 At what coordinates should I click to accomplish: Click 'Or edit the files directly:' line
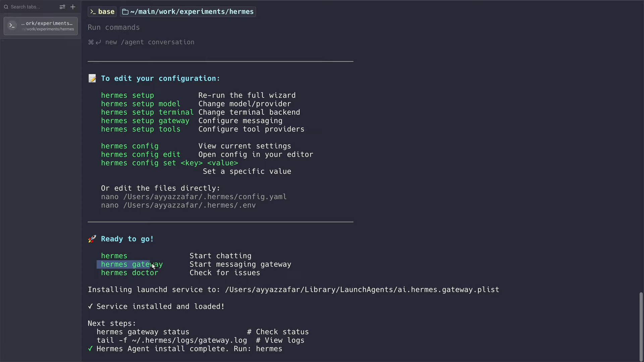pyautogui.click(x=160, y=188)
